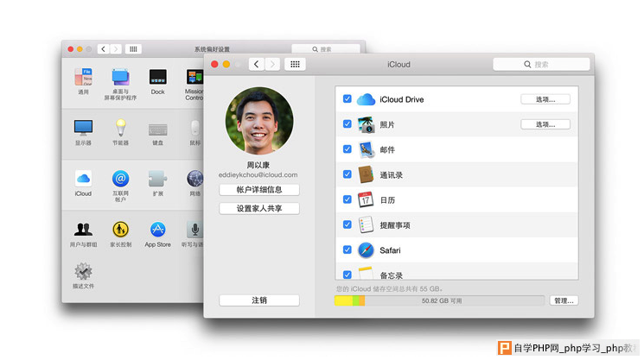Toggle the Calendar (日历) checkbox
Screen dimensions: 644x360
pos(348,199)
